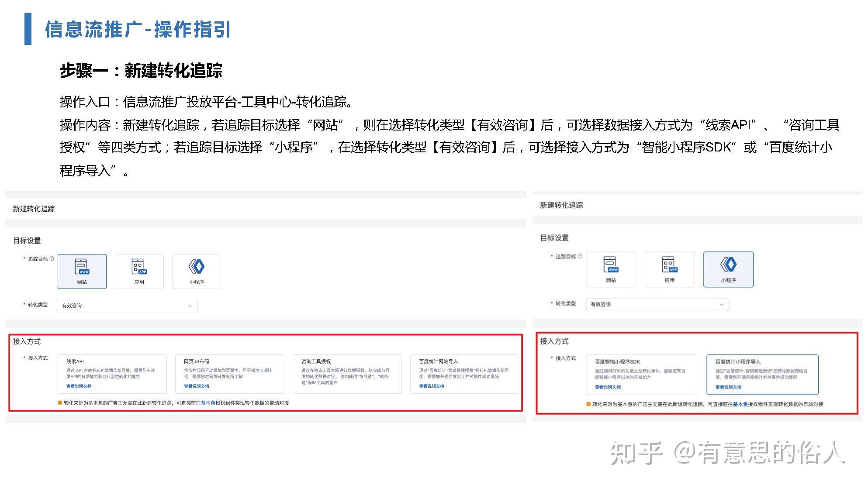868x488 pixels.
Task: Choose the 咨询工具授权 access method card
Action: 347,374
